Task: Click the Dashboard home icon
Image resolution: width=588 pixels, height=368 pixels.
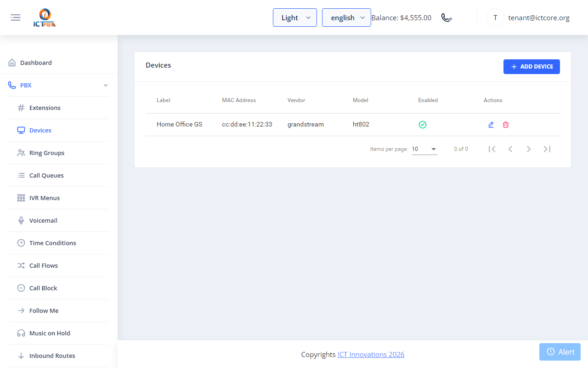Action: pos(12,63)
